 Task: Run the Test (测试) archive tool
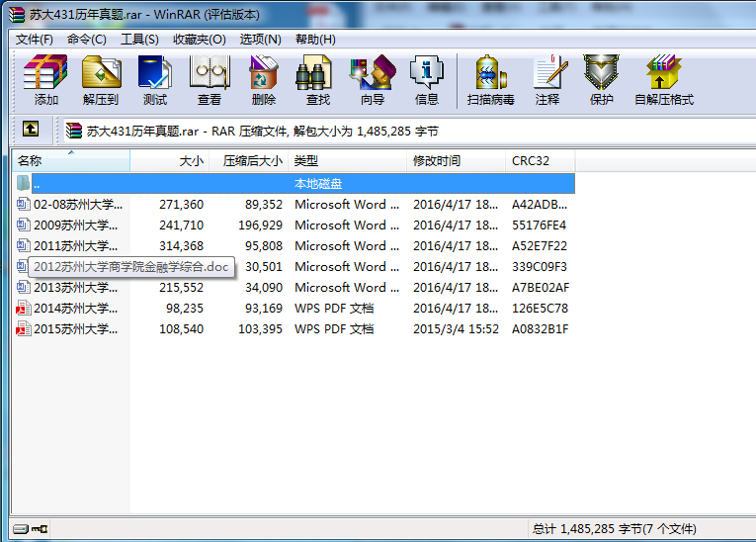pyautogui.click(x=155, y=72)
